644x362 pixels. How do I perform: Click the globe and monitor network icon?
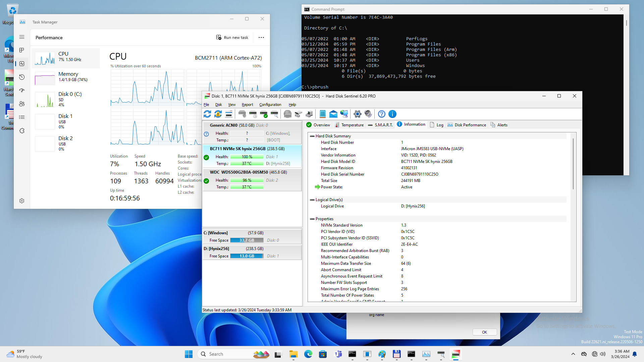(344, 114)
